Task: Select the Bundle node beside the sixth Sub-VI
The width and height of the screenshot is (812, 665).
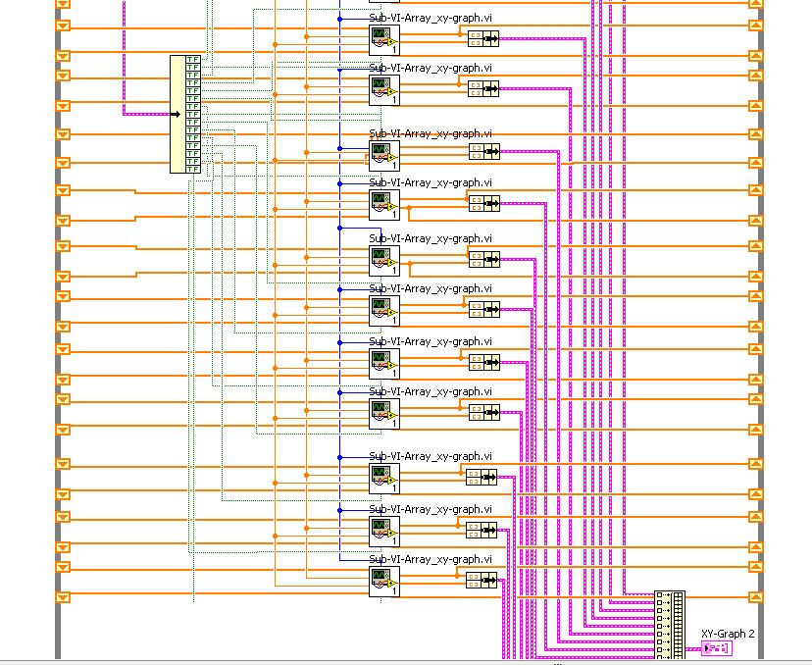Action: 484,309
